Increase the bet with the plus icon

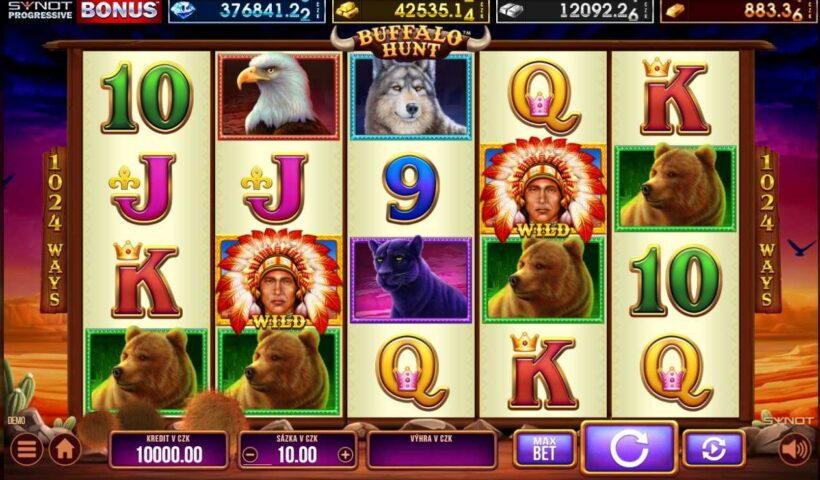click(345, 455)
